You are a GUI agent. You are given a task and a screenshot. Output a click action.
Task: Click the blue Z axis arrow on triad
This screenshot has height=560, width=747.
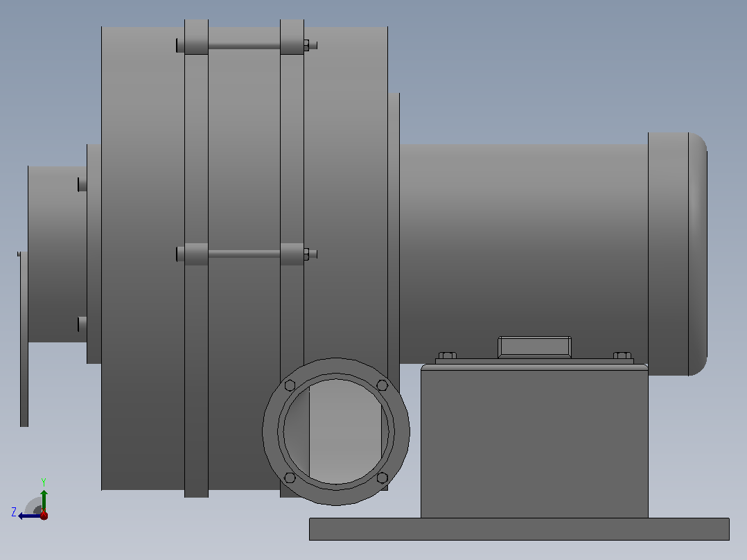(x=28, y=516)
